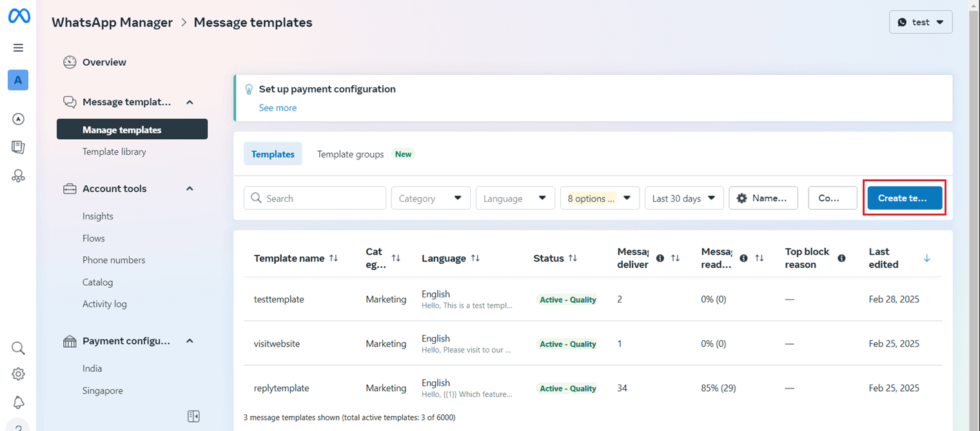980x431 pixels.
Task: Click info icon beside Messages delivered
Action: [660, 258]
